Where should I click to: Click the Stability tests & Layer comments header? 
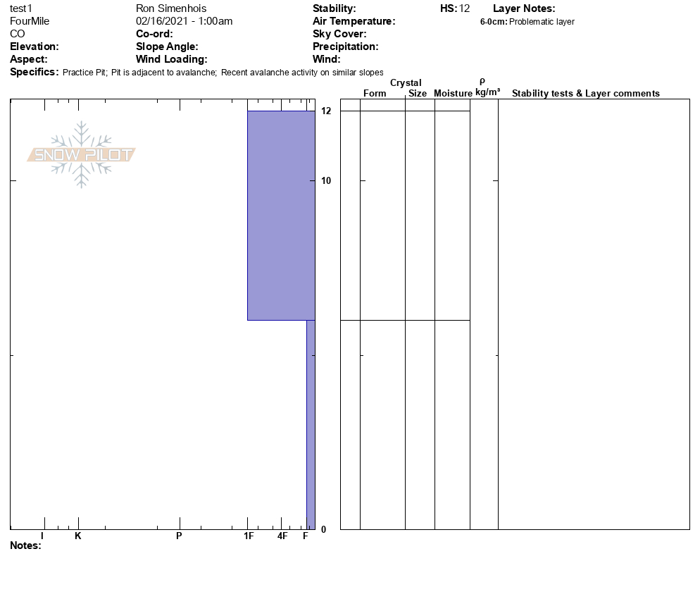coord(585,93)
